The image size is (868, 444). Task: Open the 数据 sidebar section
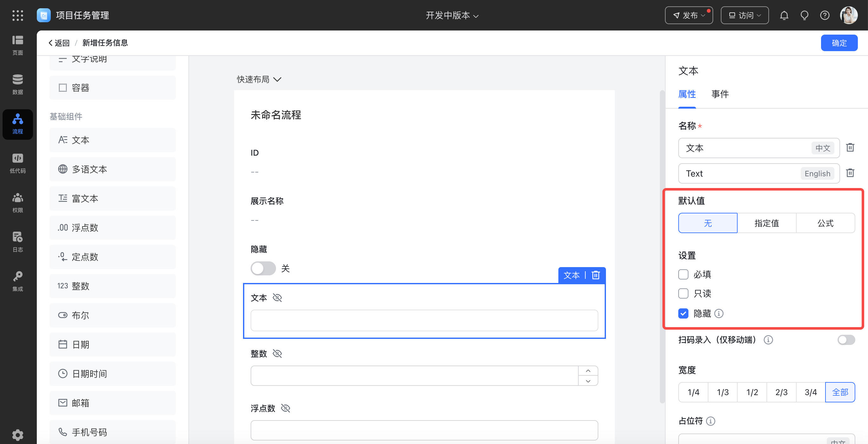17,85
